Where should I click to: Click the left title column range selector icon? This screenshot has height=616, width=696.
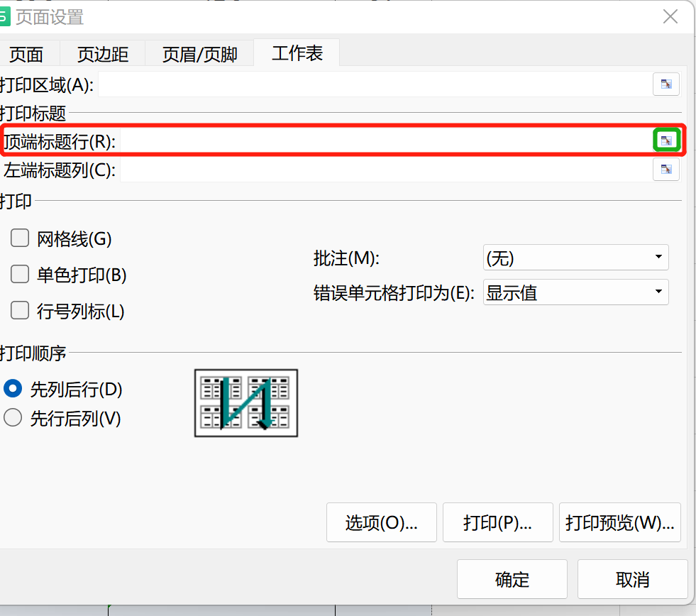pyautogui.click(x=665, y=169)
